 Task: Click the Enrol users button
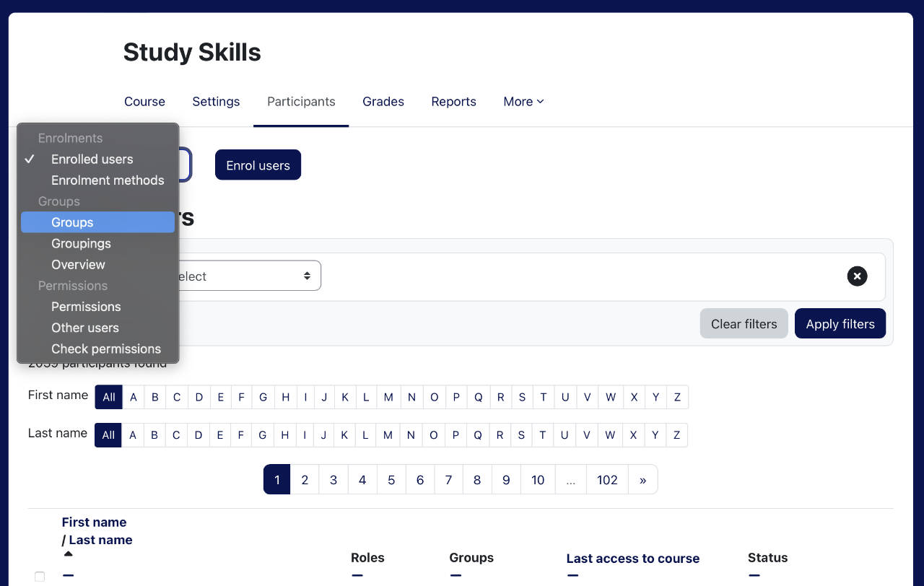[258, 165]
